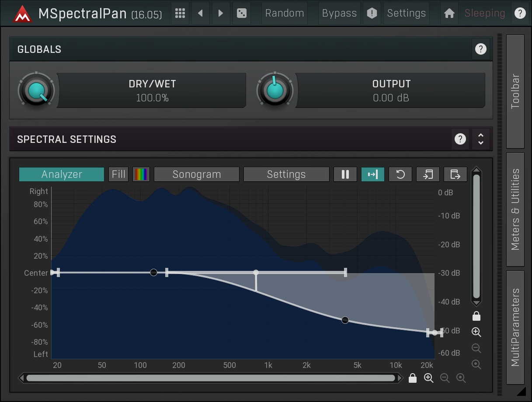Click the rainbow color spectrum icon
The height and width of the screenshot is (402, 532).
pyautogui.click(x=141, y=174)
